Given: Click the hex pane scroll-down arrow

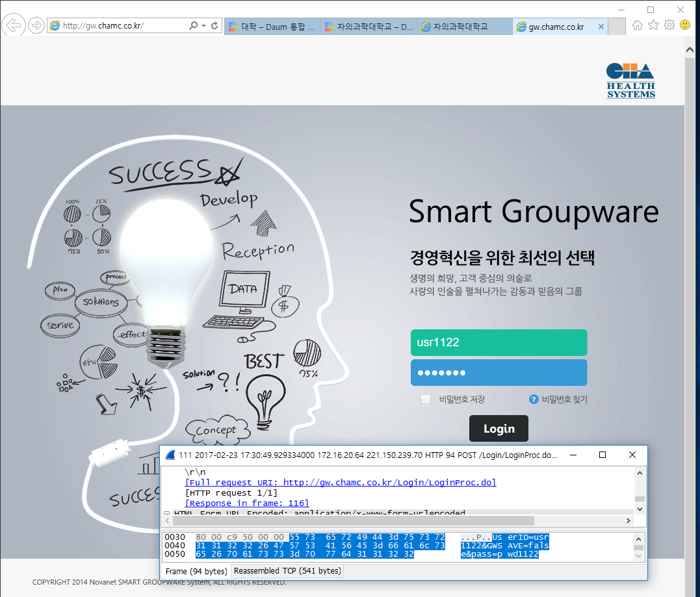Looking at the screenshot, I should [x=638, y=556].
